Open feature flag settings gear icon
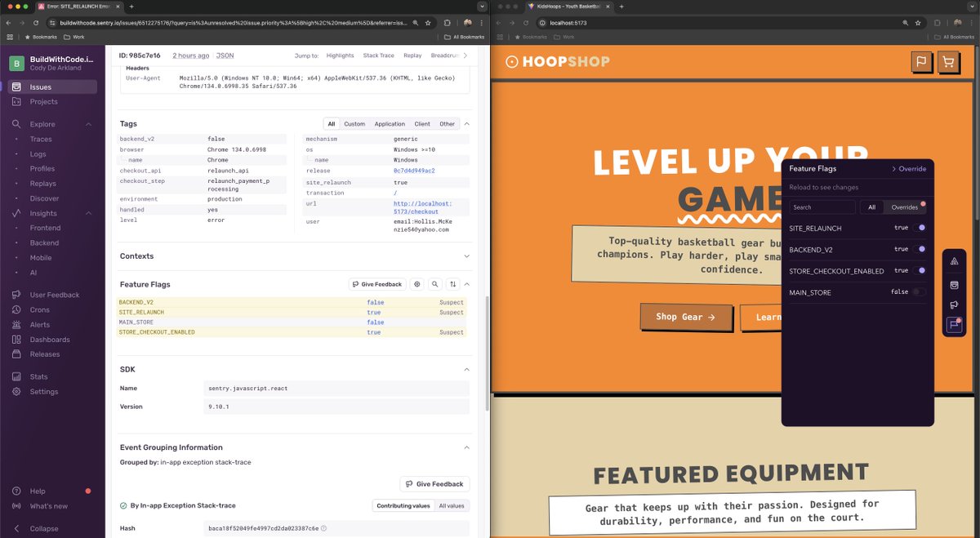The image size is (980, 538). pyautogui.click(x=417, y=284)
